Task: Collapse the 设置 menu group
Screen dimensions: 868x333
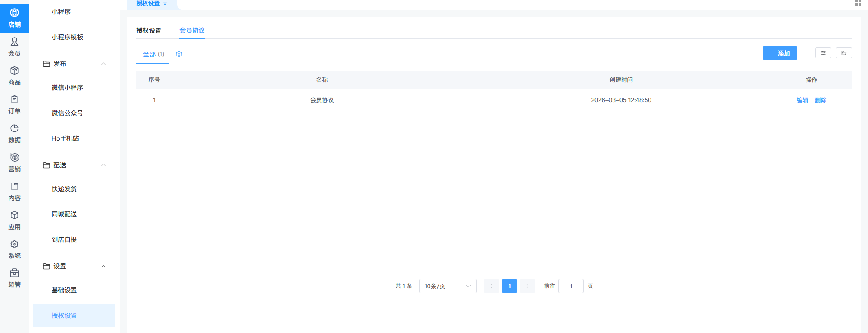Action: (x=104, y=266)
